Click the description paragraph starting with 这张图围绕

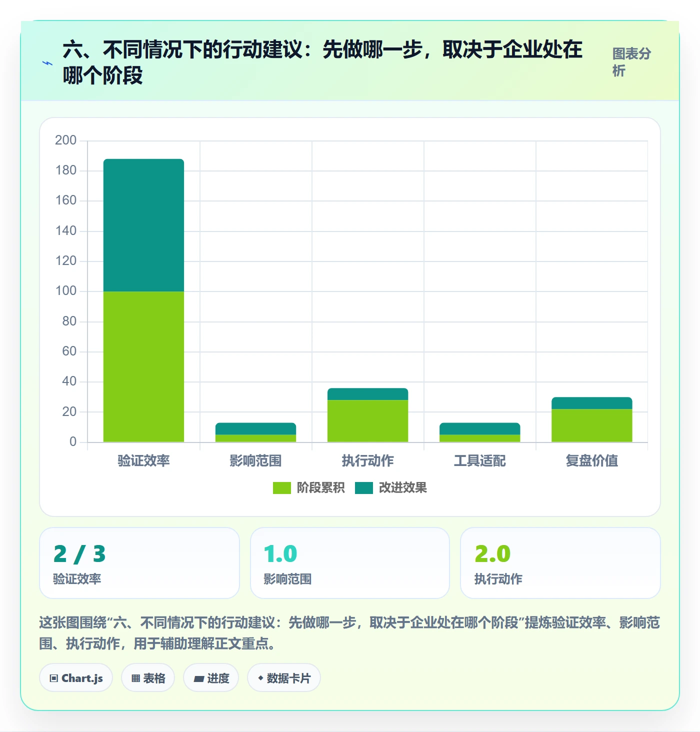(x=349, y=633)
